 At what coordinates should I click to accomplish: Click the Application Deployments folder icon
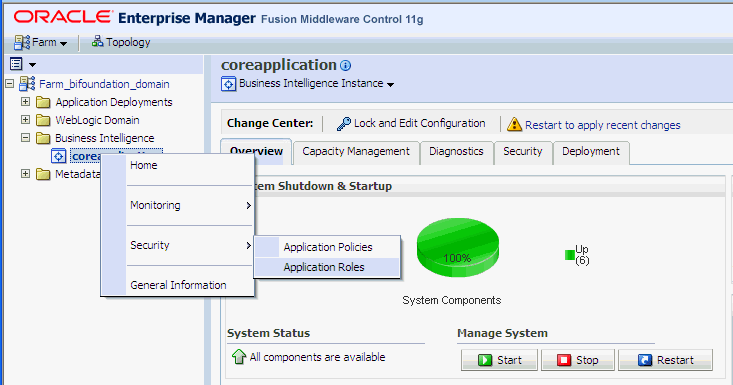point(43,102)
